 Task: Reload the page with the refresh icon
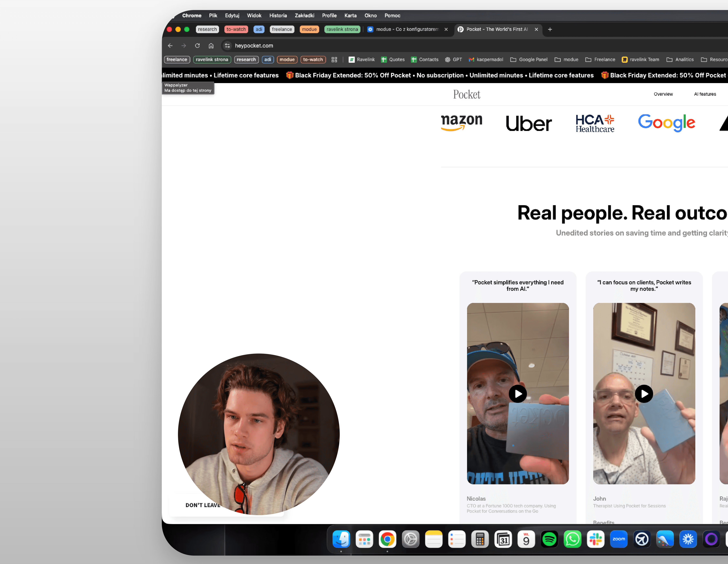(x=197, y=46)
